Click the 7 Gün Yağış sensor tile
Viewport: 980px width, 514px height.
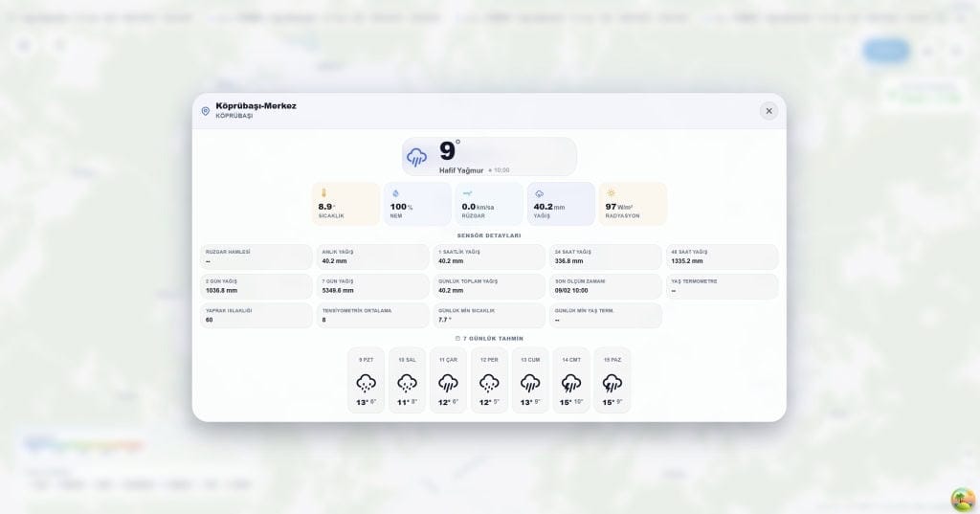click(x=372, y=286)
